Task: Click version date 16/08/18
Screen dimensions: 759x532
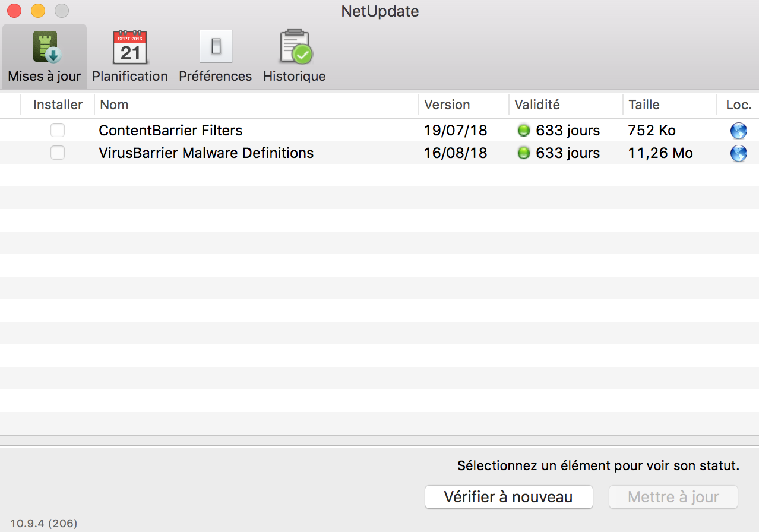Action: pos(456,153)
